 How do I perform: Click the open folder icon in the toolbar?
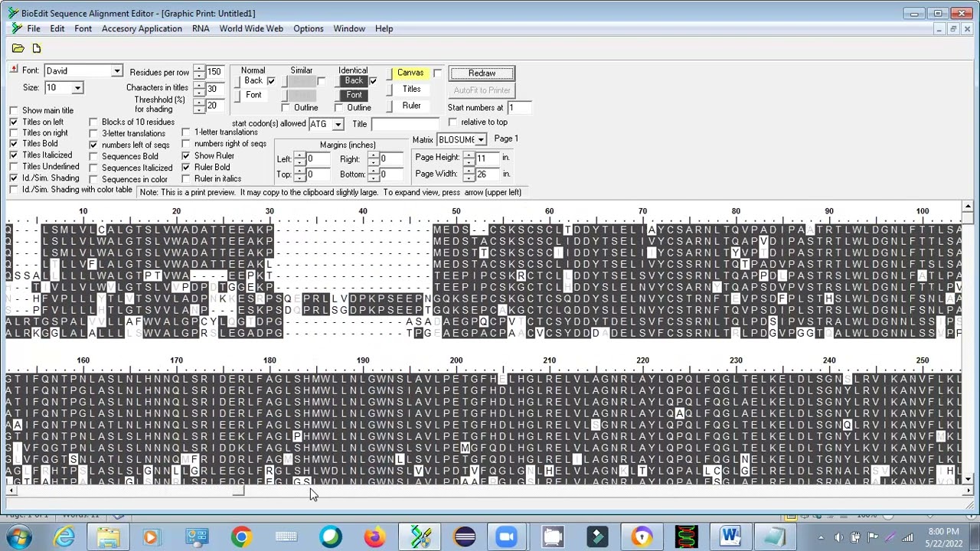18,48
